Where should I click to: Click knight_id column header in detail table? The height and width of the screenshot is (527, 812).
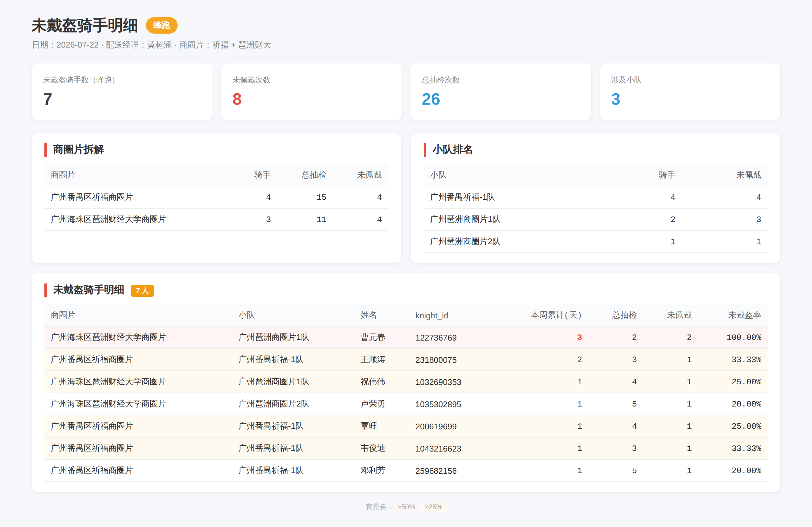click(432, 316)
